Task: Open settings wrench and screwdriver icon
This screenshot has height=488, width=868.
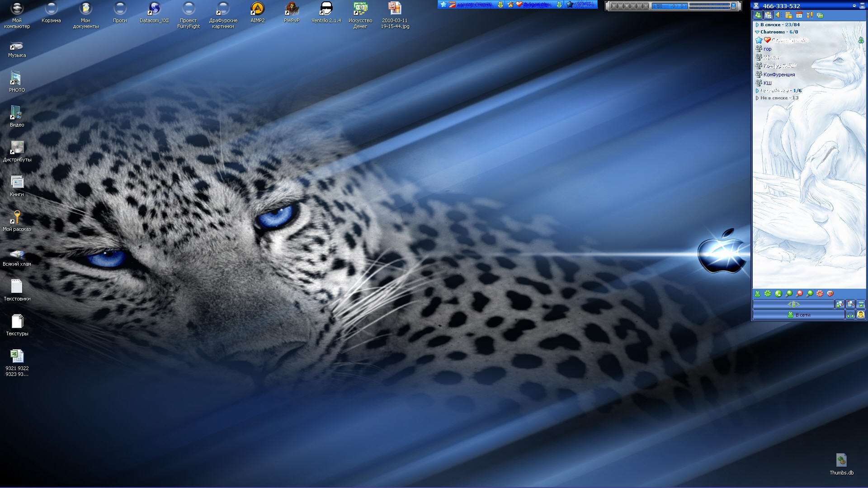Action: tap(810, 15)
